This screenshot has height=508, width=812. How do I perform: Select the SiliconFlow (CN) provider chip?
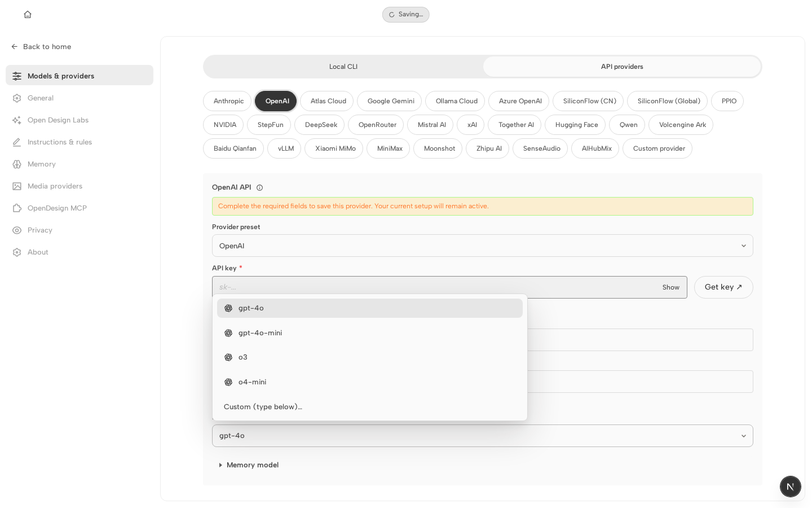point(588,101)
